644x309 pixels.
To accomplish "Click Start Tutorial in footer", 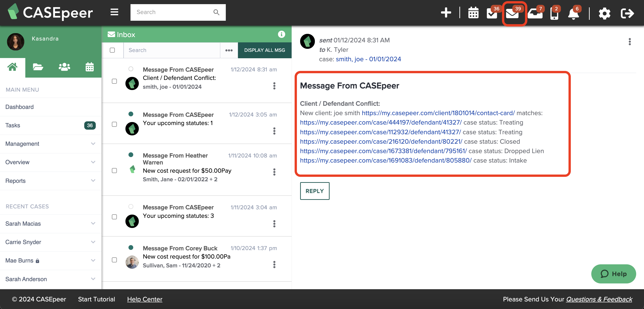I will coord(96,299).
